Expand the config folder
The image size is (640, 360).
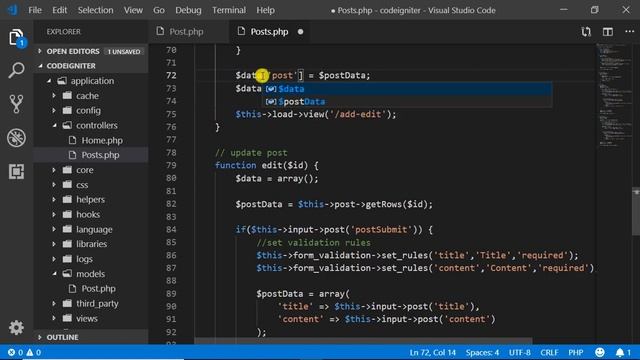[x=91, y=111]
